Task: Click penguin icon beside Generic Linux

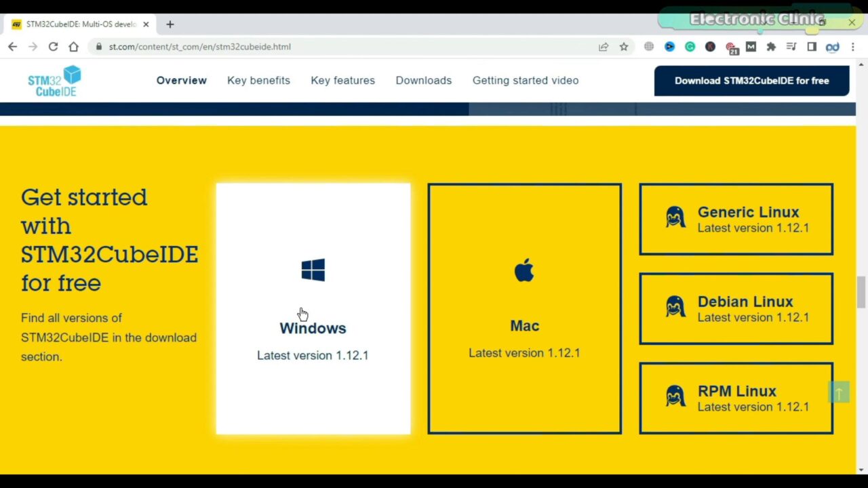Action: tap(675, 218)
